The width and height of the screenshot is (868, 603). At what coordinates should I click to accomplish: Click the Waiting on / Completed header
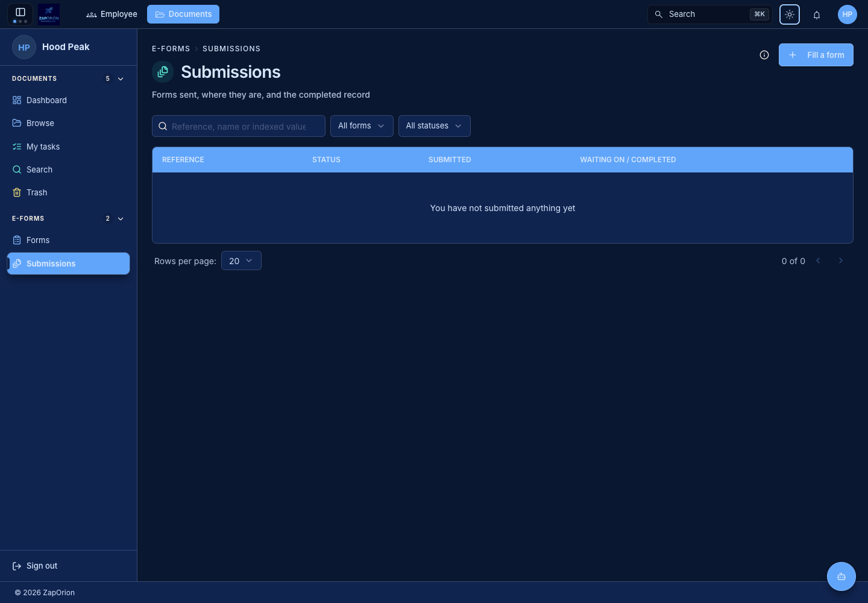coord(628,160)
